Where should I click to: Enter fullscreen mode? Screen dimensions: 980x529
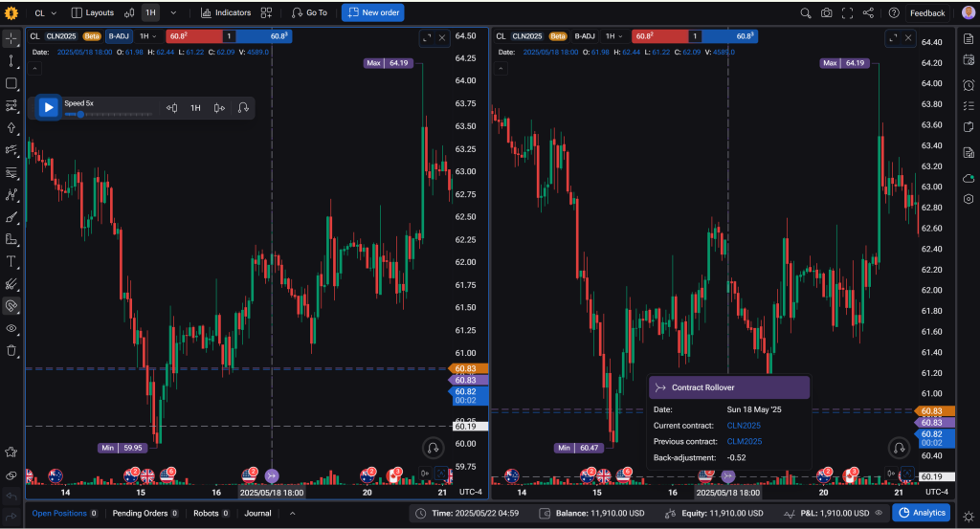click(x=848, y=12)
